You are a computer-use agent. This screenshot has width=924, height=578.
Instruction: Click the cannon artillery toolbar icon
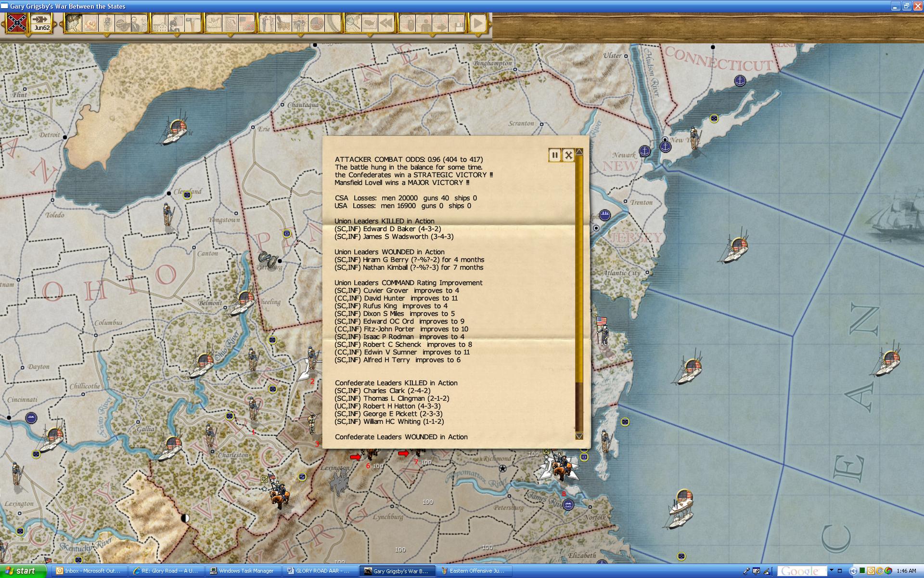point(123,23)
